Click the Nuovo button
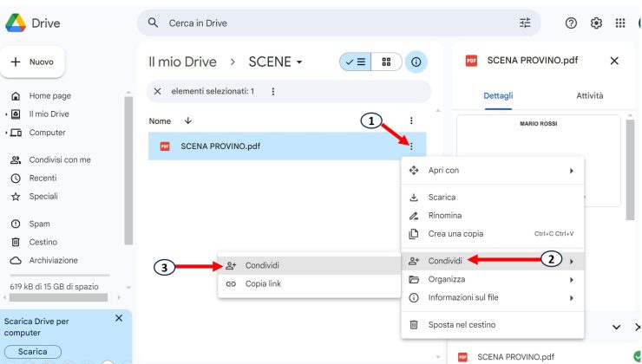 coord(32,62)
